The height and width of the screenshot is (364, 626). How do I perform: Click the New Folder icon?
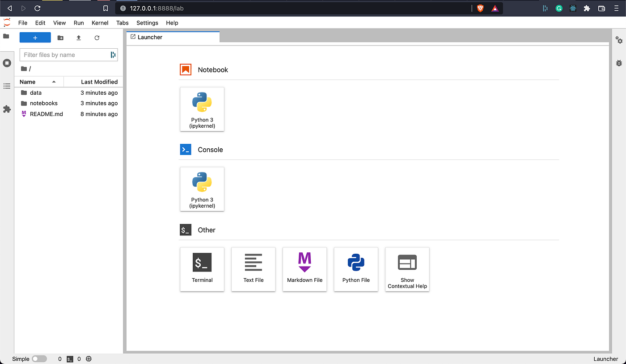(x=60, y=38)
